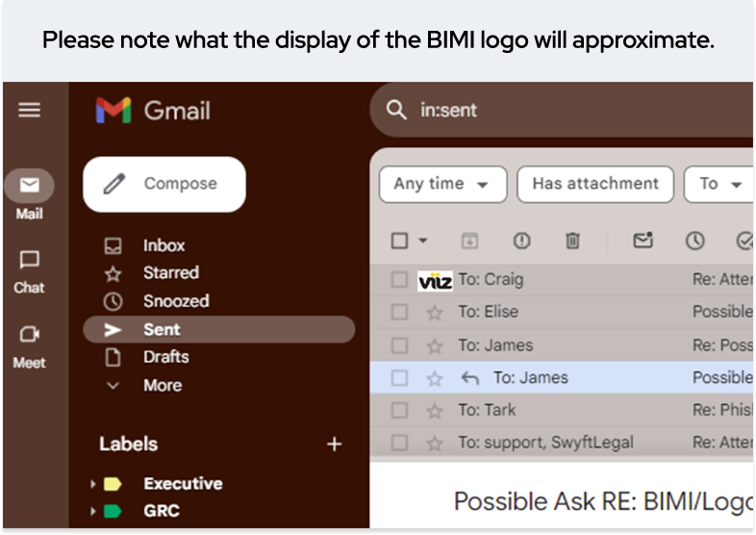This screenshot has width=756, height=535.
Task: Click the Mark as unread envelope icon
Action: pos(643,242)
